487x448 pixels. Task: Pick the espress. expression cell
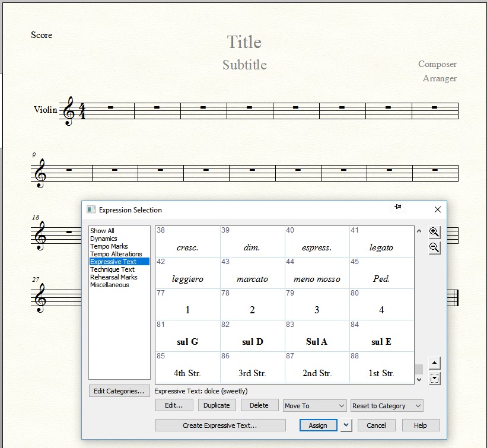click(317, 242)
